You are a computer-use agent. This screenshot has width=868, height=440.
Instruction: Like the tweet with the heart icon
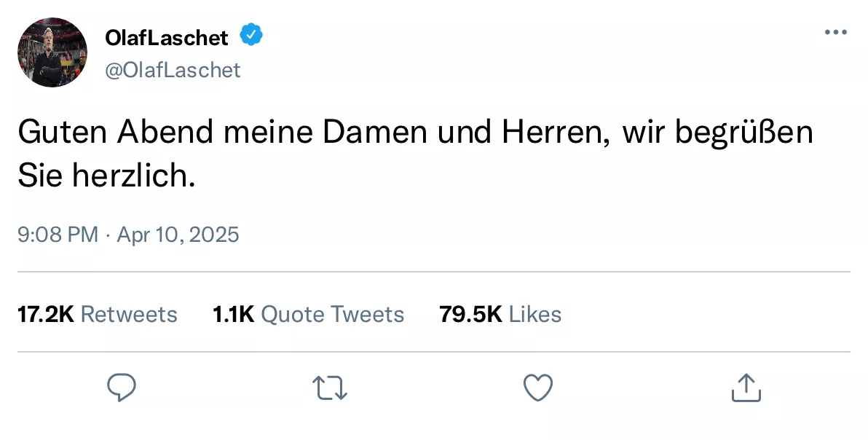(x=538, y=388)
